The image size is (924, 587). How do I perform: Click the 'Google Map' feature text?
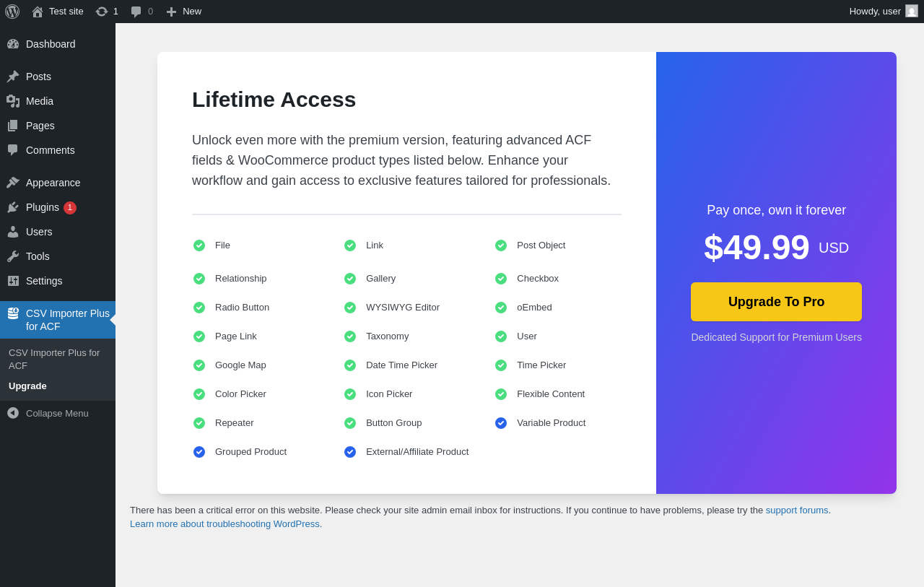point(240,365)
